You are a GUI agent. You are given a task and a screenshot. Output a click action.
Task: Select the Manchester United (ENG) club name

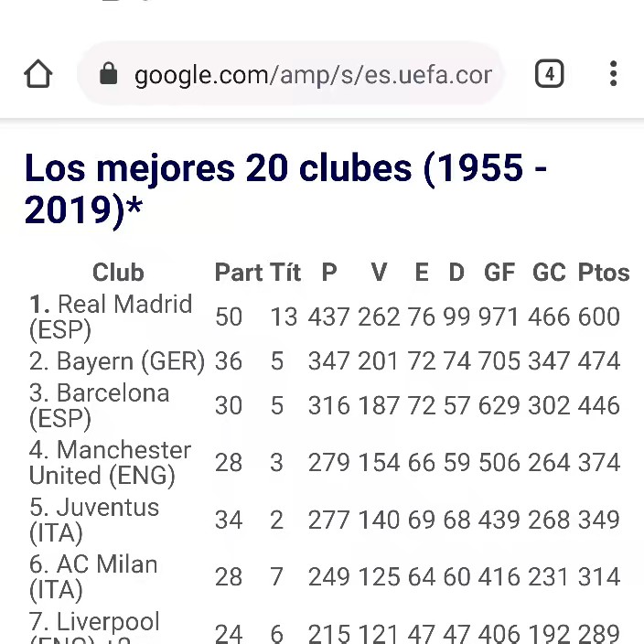(110, 463)
